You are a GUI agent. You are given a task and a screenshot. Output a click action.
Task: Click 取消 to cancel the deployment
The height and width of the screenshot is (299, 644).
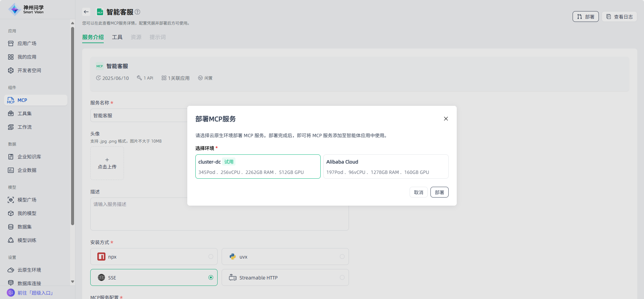418,192
